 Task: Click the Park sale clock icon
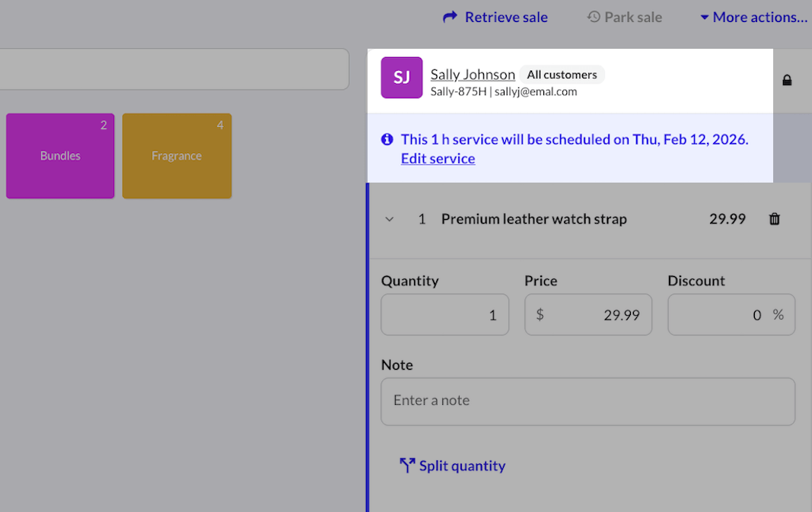click(594, 17)
